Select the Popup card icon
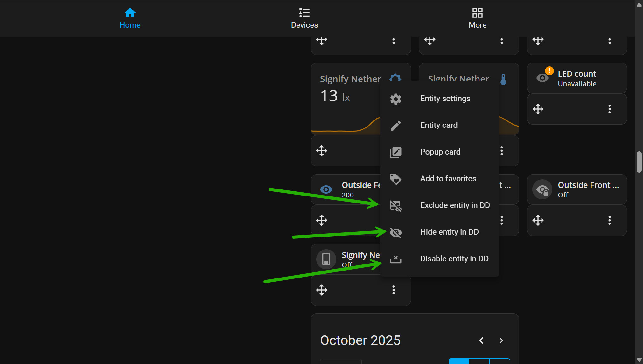 tap(395, 152)
